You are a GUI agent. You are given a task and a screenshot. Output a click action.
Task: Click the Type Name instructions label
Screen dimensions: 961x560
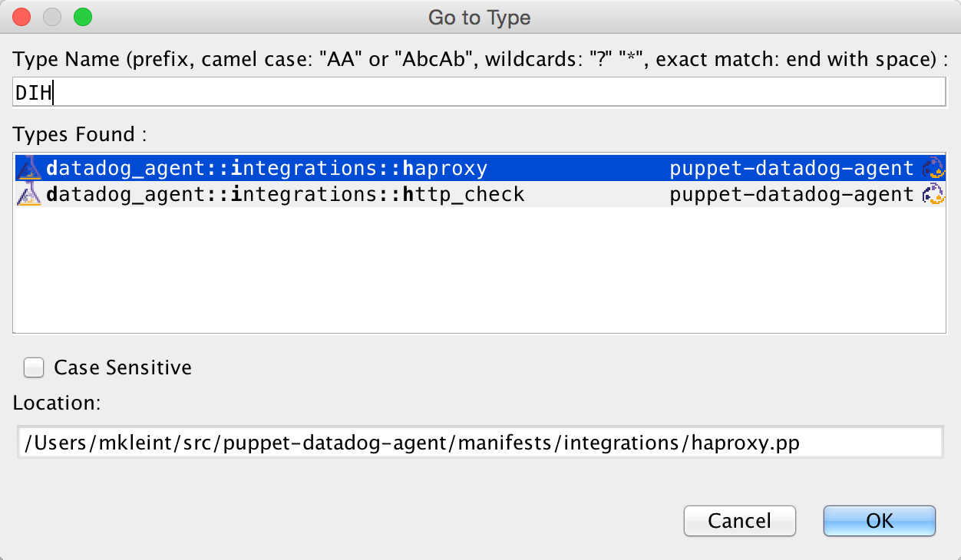coord(480,59)
